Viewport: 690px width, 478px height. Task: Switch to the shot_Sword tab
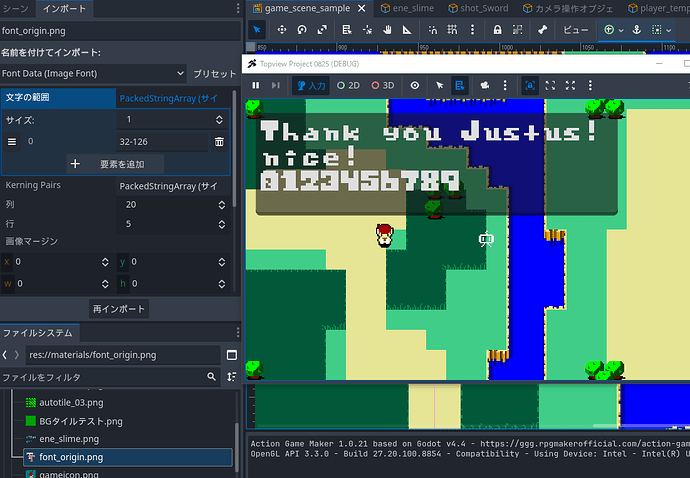coord(478,8)
